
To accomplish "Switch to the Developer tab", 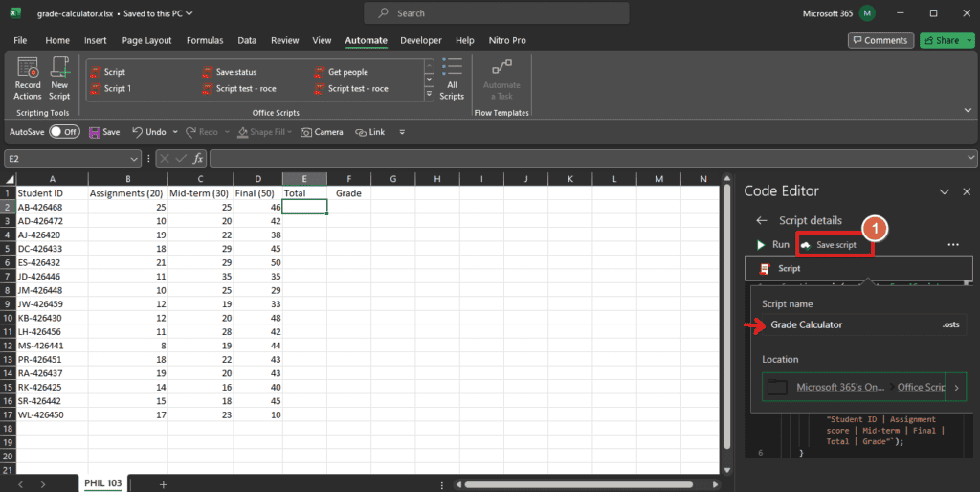I will 421,40.
